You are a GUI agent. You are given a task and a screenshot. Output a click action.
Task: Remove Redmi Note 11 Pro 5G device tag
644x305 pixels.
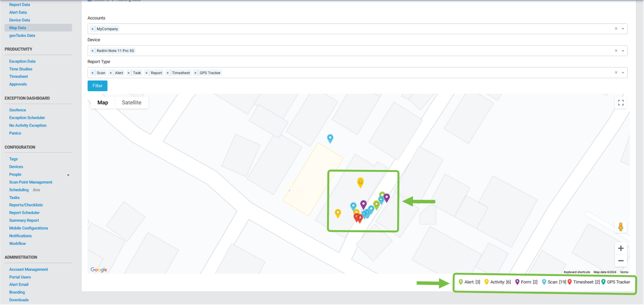(93, 51)
